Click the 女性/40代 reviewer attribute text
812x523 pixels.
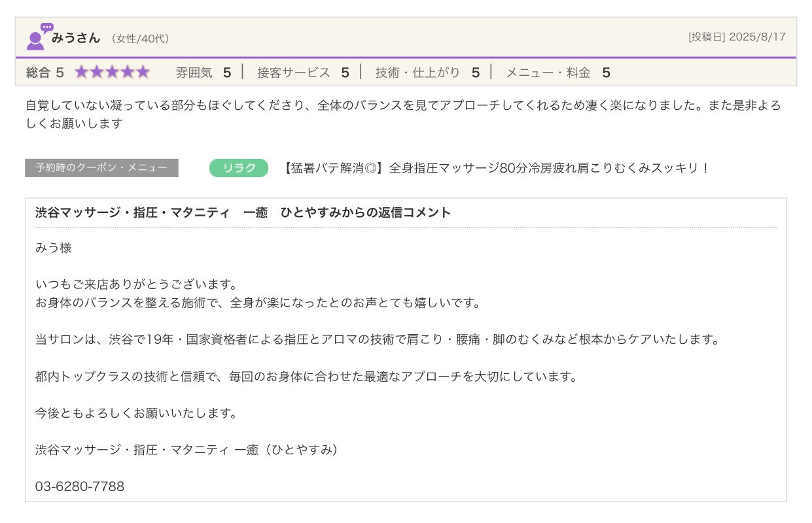click(140, 39)
